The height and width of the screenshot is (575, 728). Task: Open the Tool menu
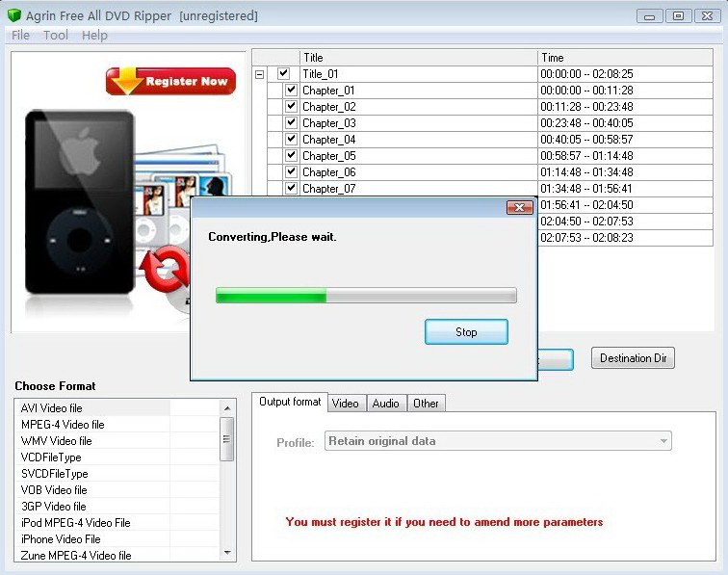[56, 36]
